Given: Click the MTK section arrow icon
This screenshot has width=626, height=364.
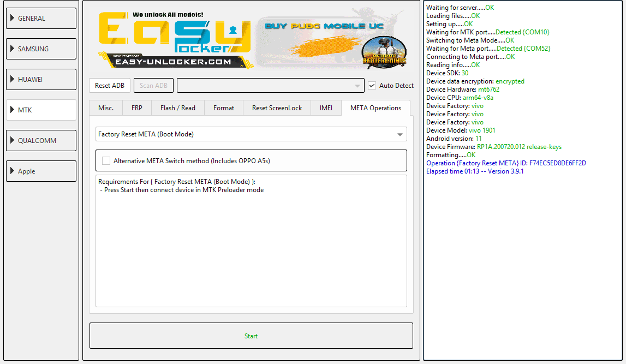Looking at the screenshot, I should 11,109.
